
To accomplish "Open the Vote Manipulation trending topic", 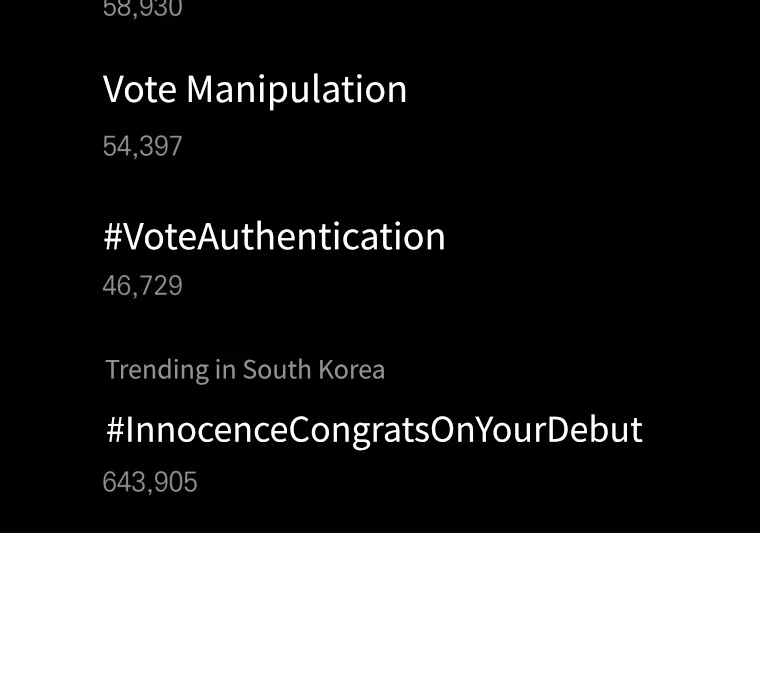I will 255,89.
